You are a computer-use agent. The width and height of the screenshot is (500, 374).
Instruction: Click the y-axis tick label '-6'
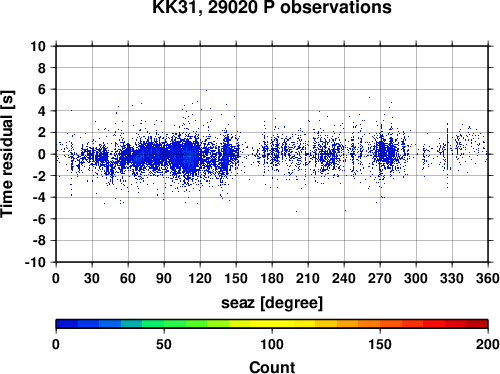click(39, 219)
